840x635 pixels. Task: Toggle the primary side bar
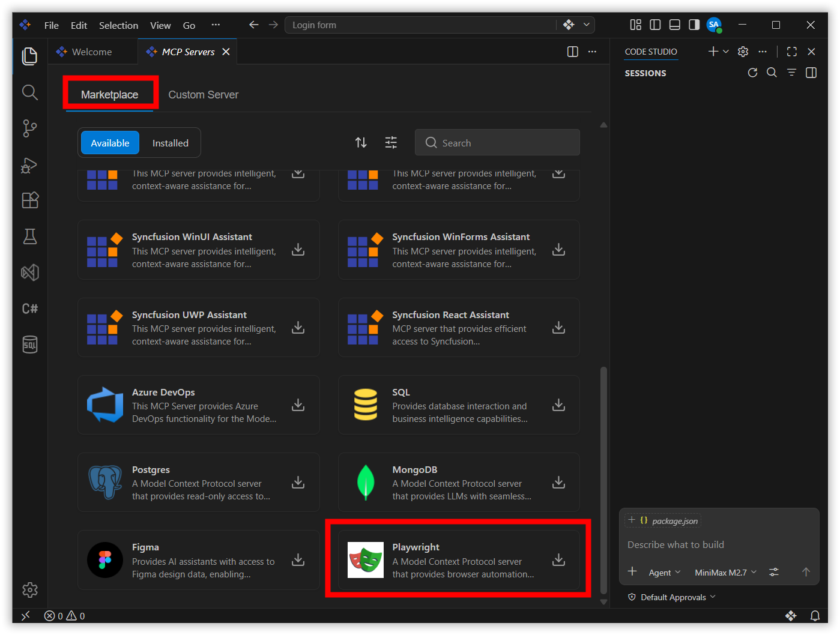[x=655, y=25]
